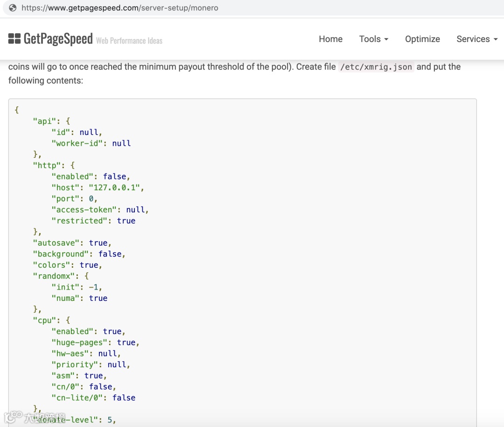
Task: Open the Tools dropdown menu
Action: pos(373,39)
